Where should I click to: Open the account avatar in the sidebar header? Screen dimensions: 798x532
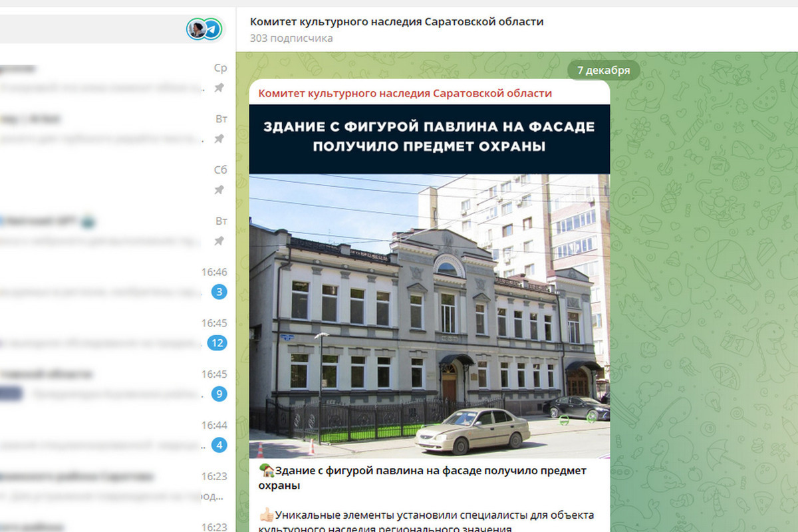coord(197,29)
